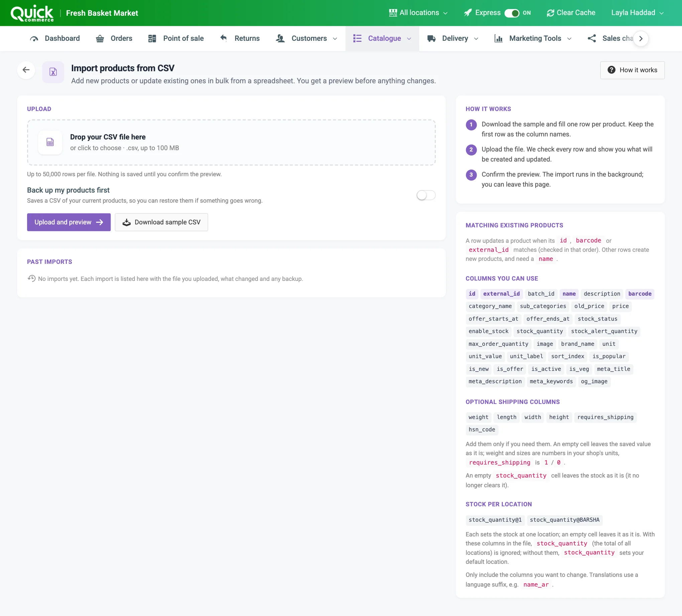Select the Sales channels menu

(x=610, y=38)
